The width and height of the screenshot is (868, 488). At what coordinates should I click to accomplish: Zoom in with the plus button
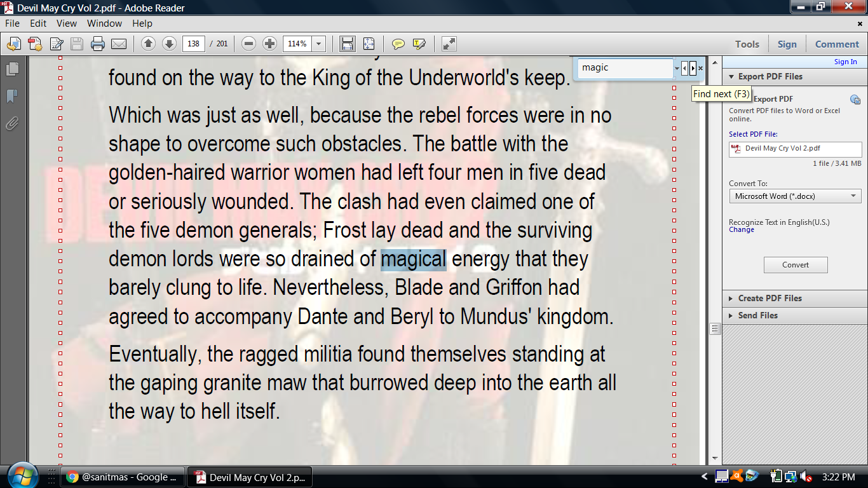269,44
